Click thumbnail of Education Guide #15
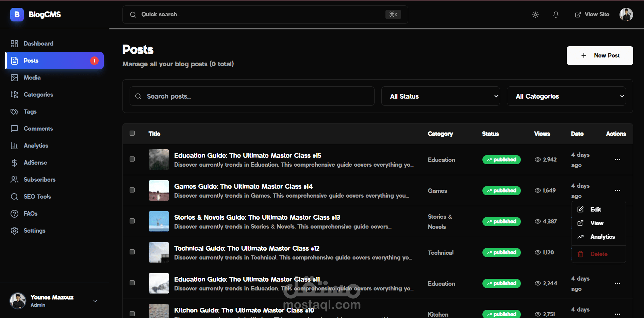644x318 pixels. [x=159, y=160]
